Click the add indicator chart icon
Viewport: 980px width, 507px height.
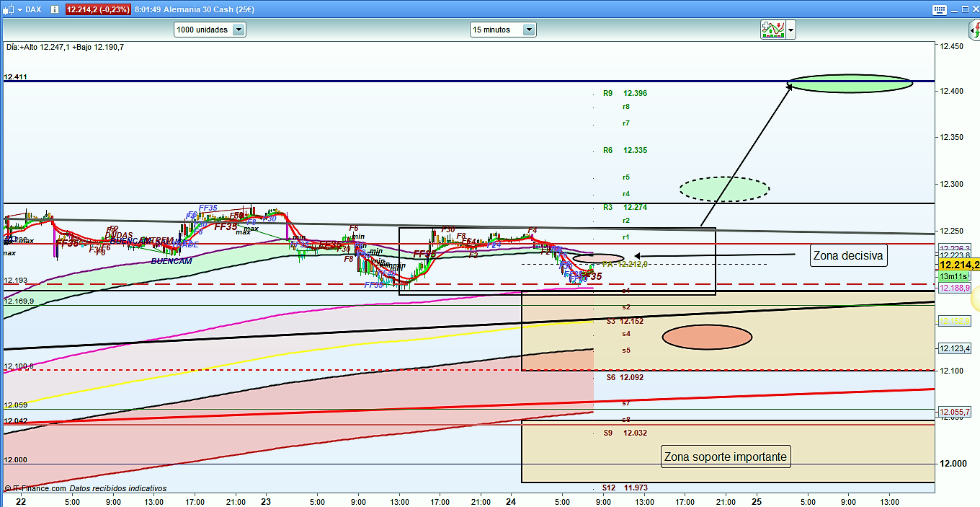(772, 30)
